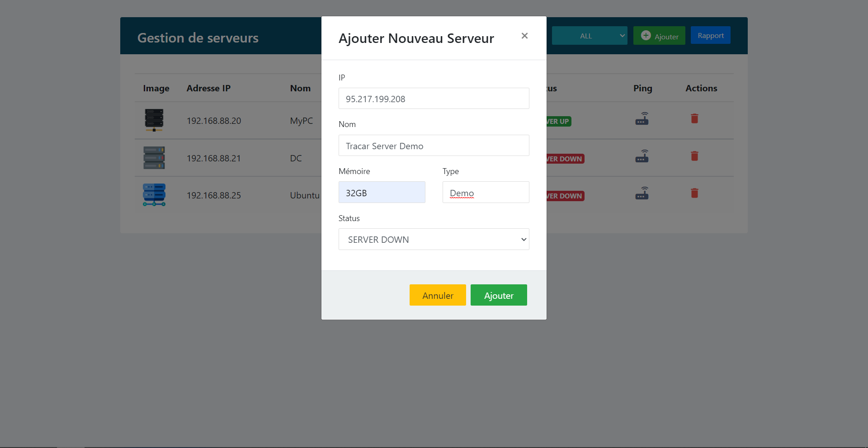Expand the ALL filter dropdown

coord(589,35)
